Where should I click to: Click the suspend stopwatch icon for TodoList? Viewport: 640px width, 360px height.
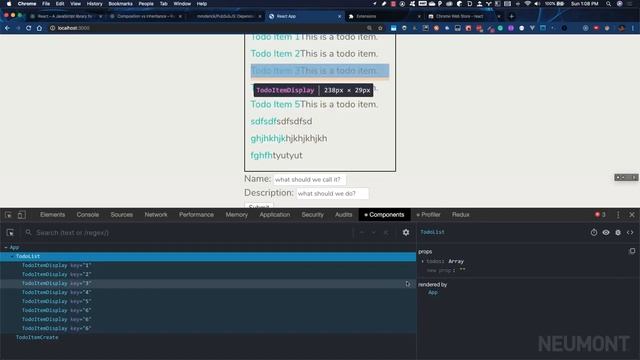(594, 232)
